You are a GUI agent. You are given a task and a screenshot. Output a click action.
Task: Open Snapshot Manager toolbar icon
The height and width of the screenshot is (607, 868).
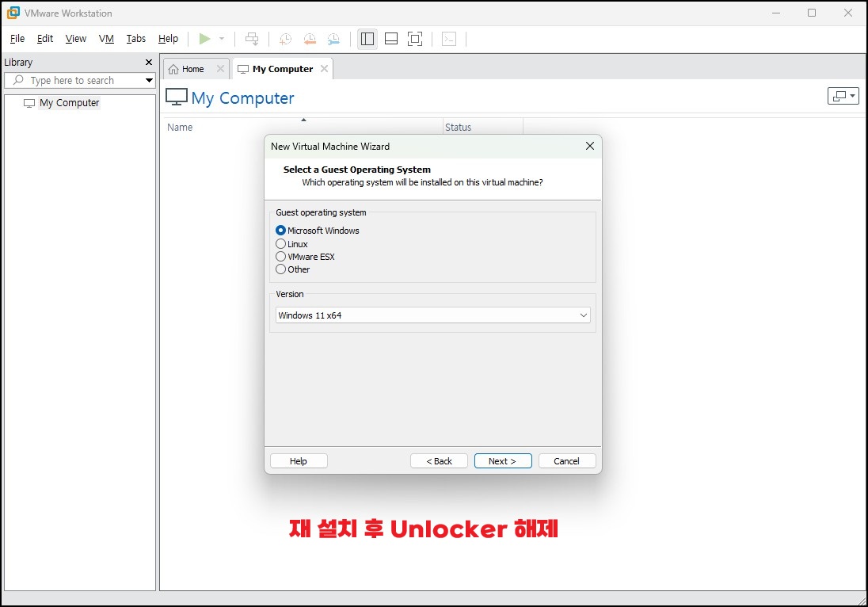333,39
